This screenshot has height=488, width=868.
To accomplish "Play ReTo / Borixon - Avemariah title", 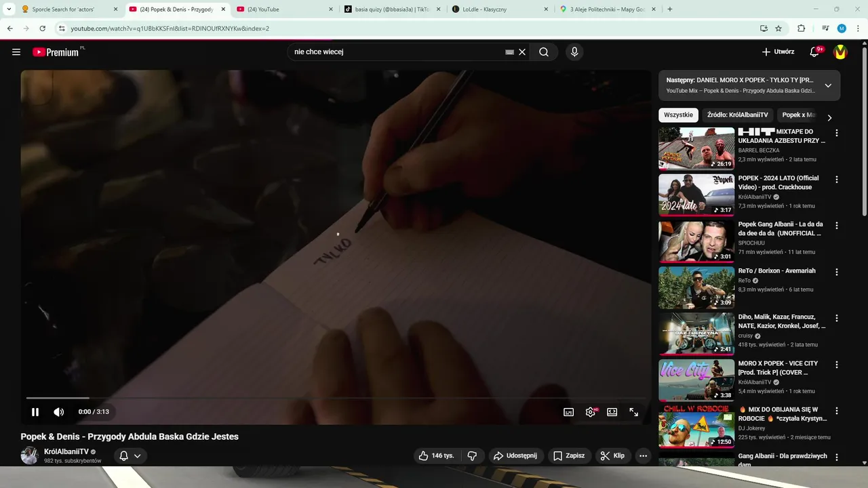I will pos(776,270).
